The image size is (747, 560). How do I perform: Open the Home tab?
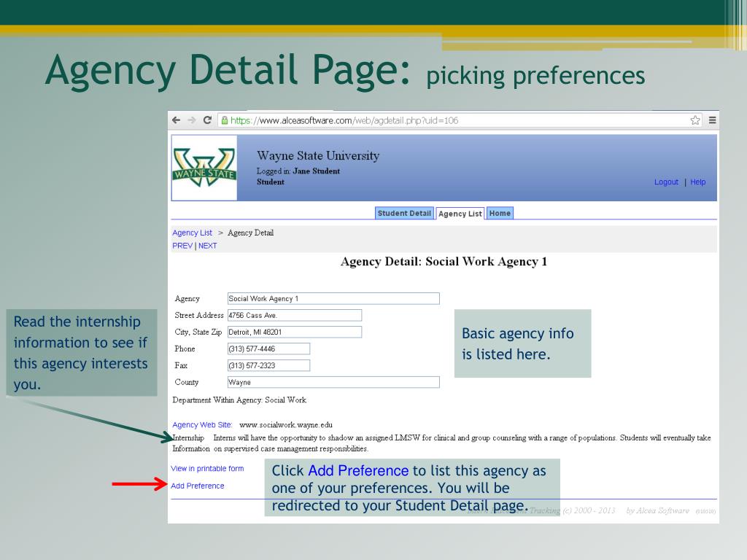coord(500,214)
